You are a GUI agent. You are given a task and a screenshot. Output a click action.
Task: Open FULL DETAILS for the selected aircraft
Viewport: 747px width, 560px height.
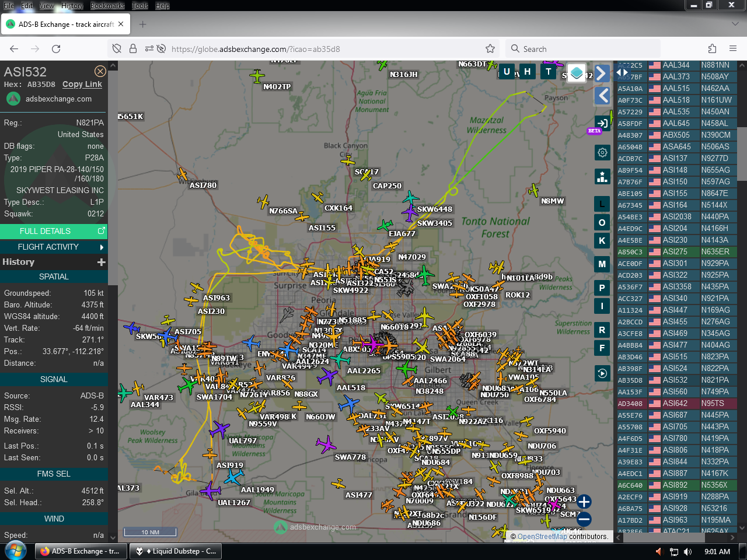pyautogui.click(x=54, y=231)
